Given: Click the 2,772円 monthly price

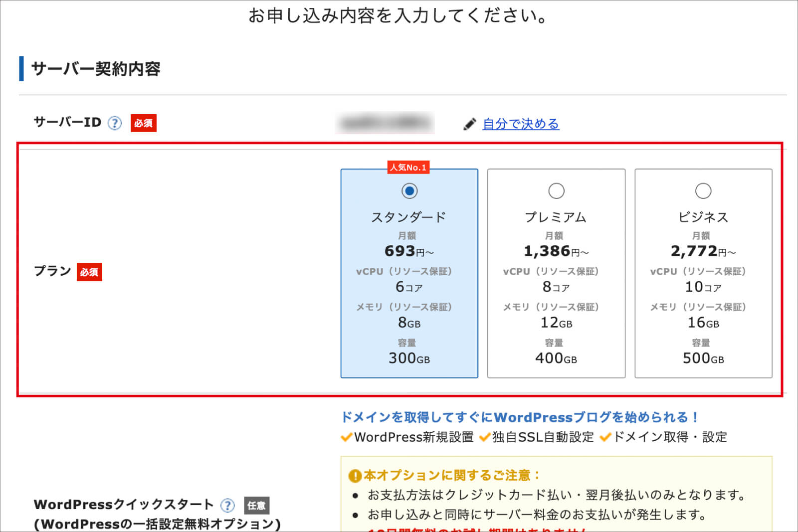Looking at the screenshot, I should coord(703,251).
